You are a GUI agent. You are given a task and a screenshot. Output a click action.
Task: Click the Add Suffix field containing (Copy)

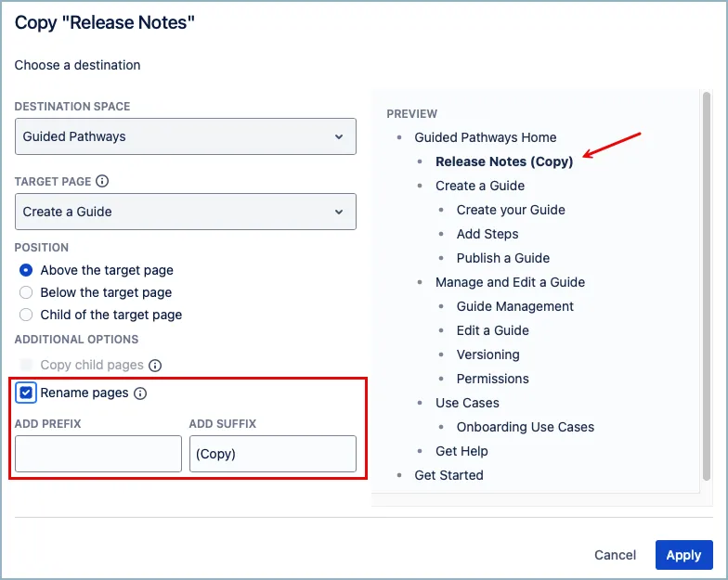tap(273, 454)
